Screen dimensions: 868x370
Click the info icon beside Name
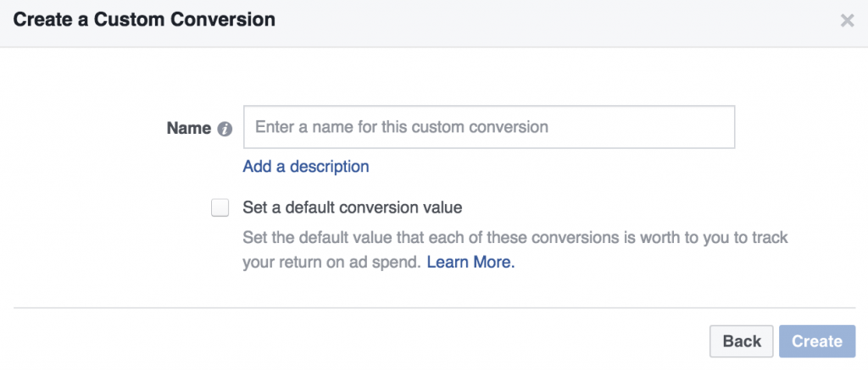point(225,130)
